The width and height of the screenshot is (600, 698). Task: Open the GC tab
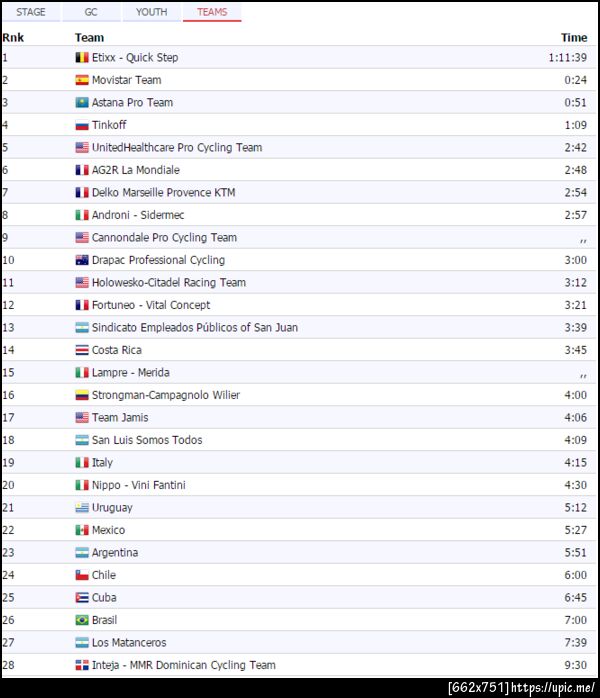pos(91,12)
